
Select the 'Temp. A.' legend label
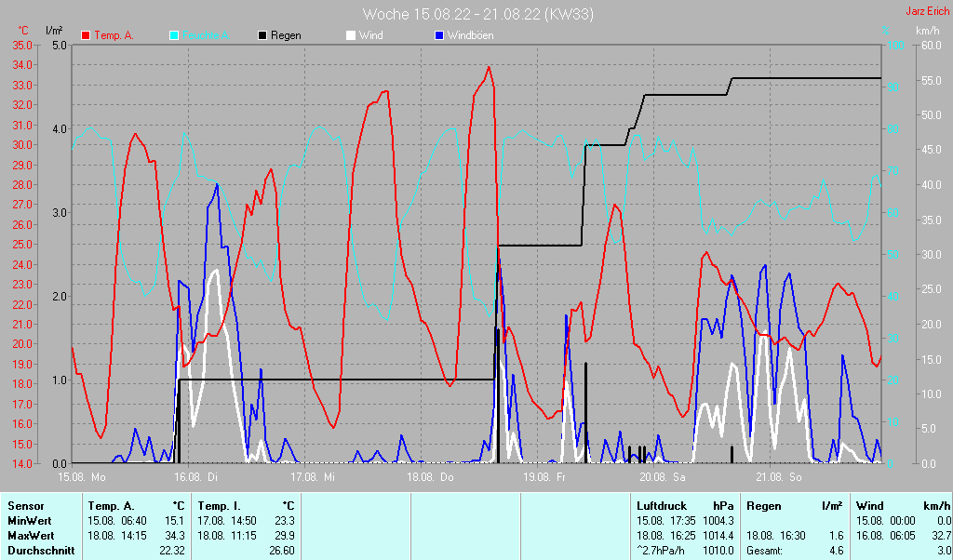point(114,35)
